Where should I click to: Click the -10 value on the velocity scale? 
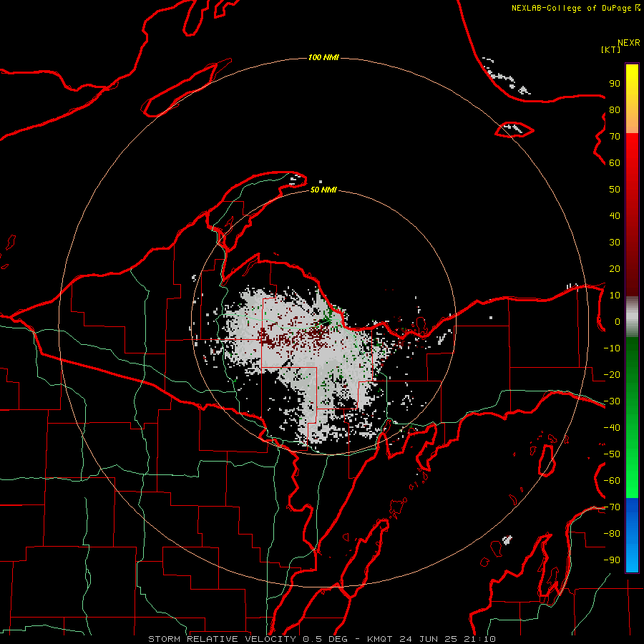coord(612,348)
